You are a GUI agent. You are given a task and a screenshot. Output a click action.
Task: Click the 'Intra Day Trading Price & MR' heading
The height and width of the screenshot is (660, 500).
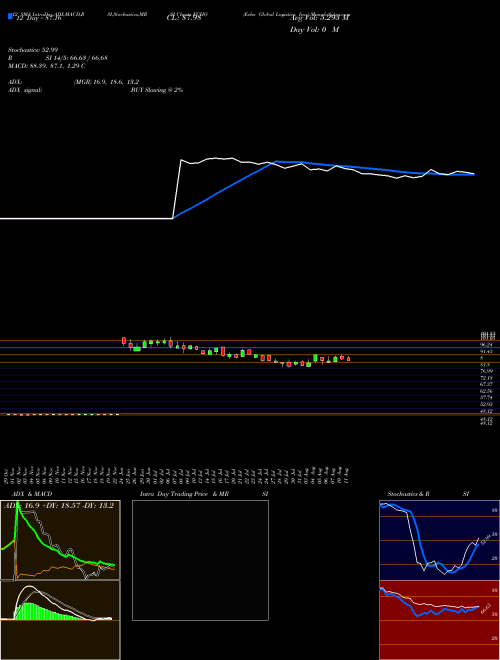pyautogui.click(x=184, y=494)
